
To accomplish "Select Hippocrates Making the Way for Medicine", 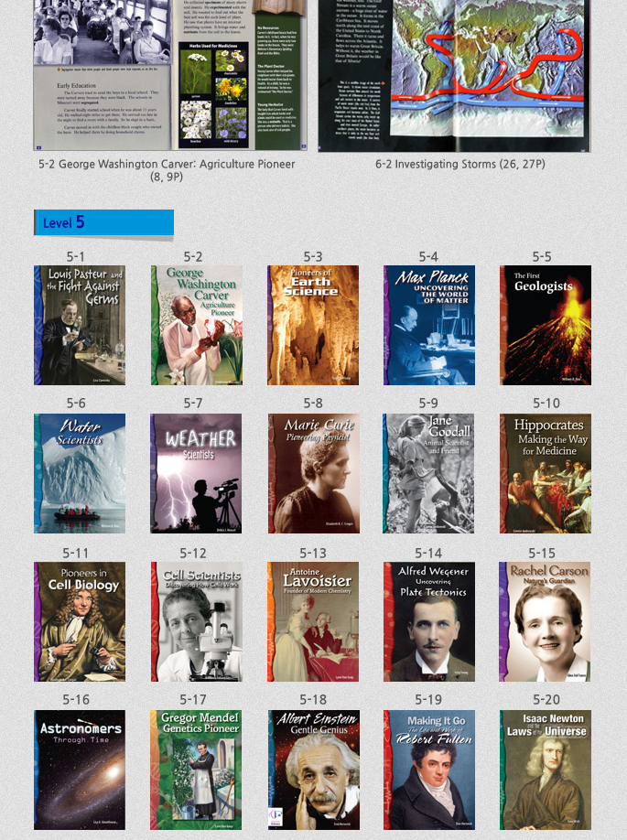I will [x=546, y=473].
